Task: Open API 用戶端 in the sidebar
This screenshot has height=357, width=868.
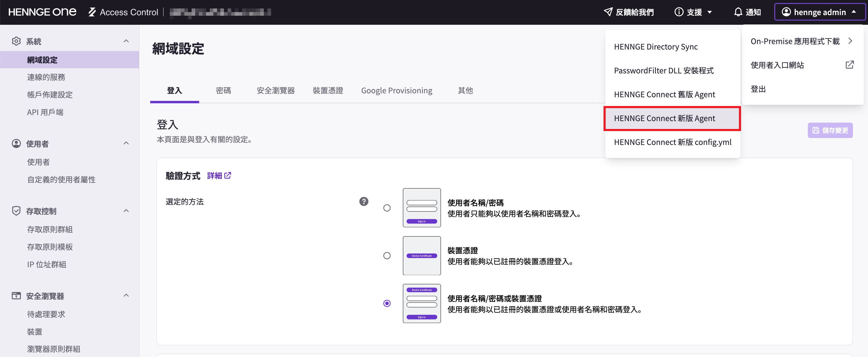Action: tap(70, 112)
